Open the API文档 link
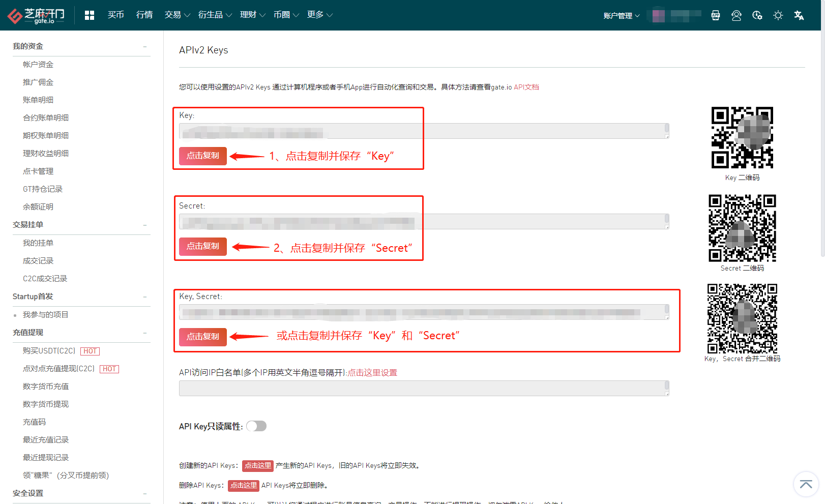 pos(526,87)
